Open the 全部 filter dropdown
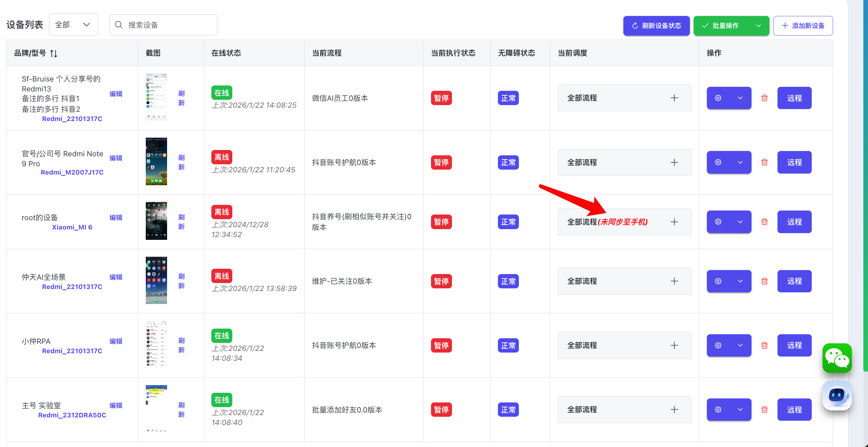868x447 pixels. tap(73, 25)
